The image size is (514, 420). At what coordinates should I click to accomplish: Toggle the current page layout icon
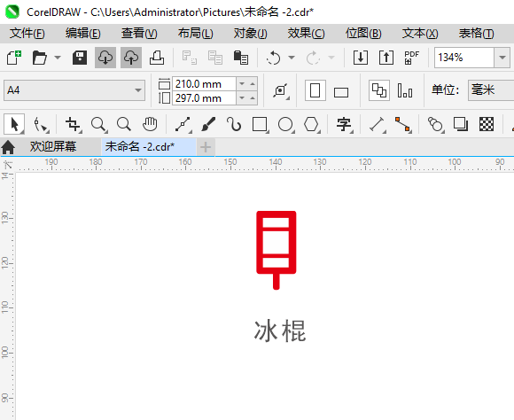click(405, 90)
